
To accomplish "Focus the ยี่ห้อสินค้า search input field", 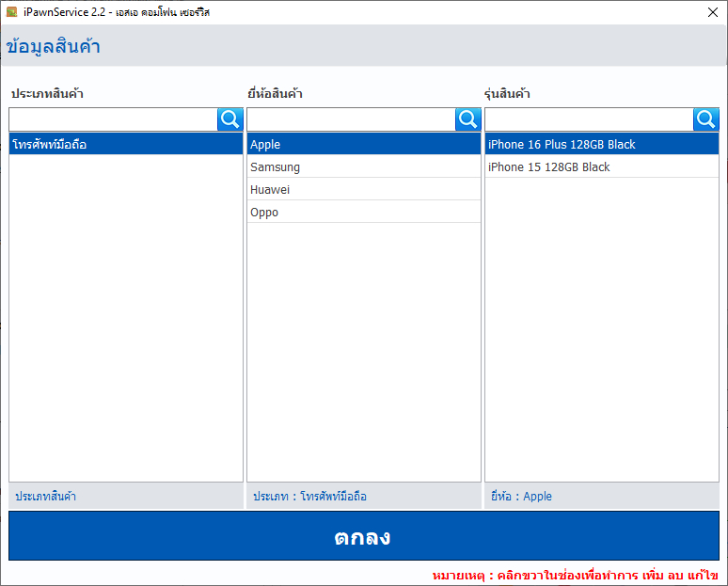I will click(x=351, y=119).
